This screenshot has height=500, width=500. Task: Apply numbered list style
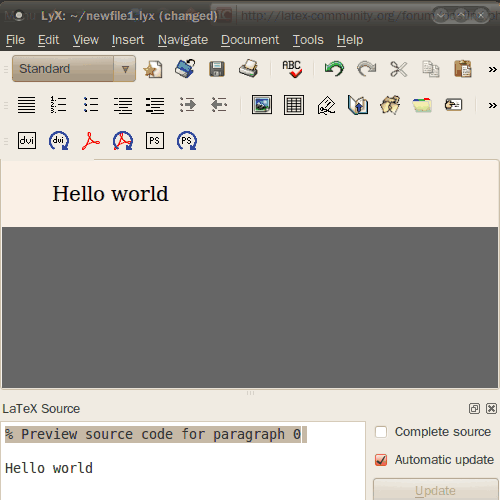click(58, 105)
